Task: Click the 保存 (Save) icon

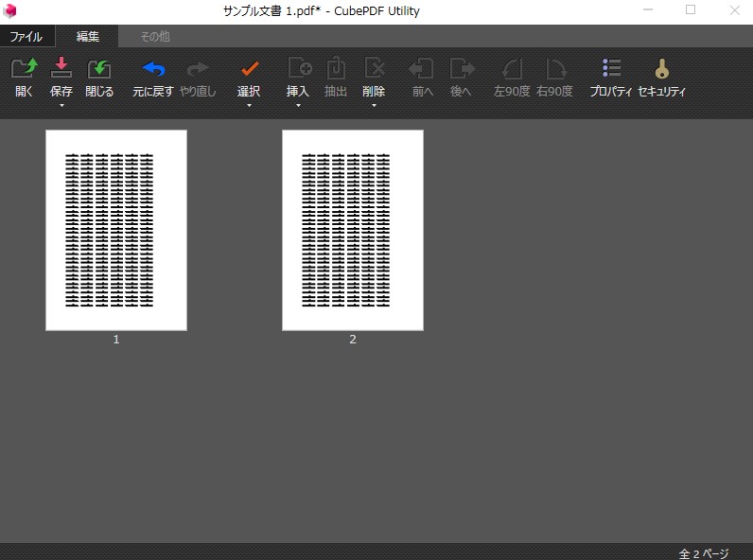Action: (x=61, y=69)
